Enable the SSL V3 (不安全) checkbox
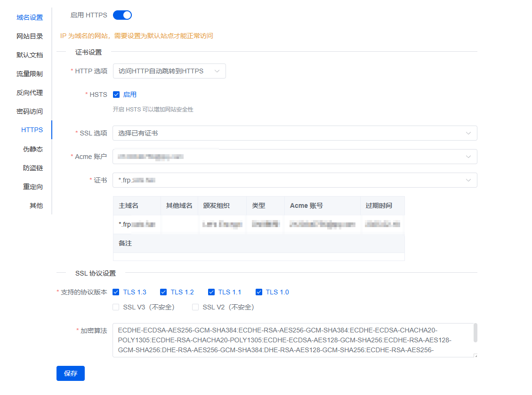The width and height of the screenshot is (532, 395). coord(116,307)
